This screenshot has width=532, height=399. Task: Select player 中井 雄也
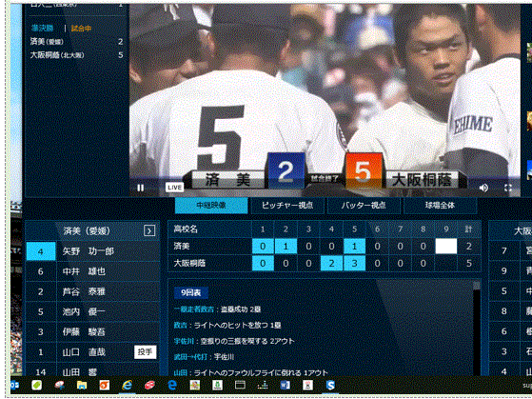(84, 271)
